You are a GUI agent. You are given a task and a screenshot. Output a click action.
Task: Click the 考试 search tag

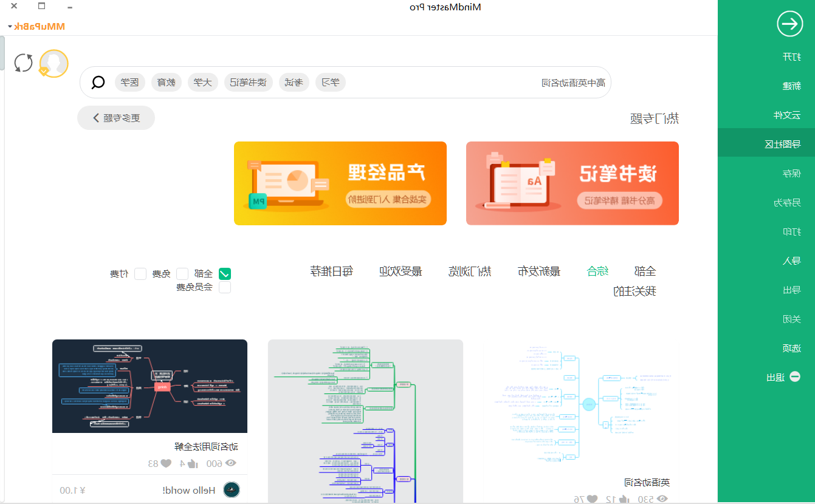(x=294, y=82)
